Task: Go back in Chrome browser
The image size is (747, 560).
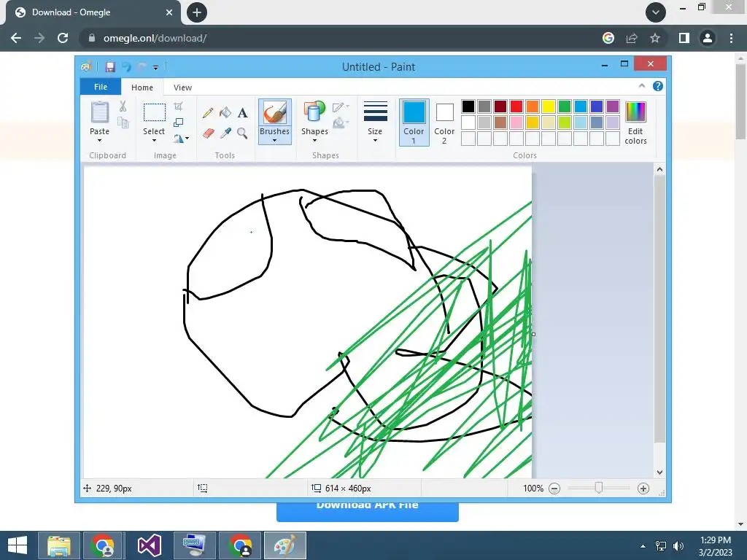Action: 16,38
